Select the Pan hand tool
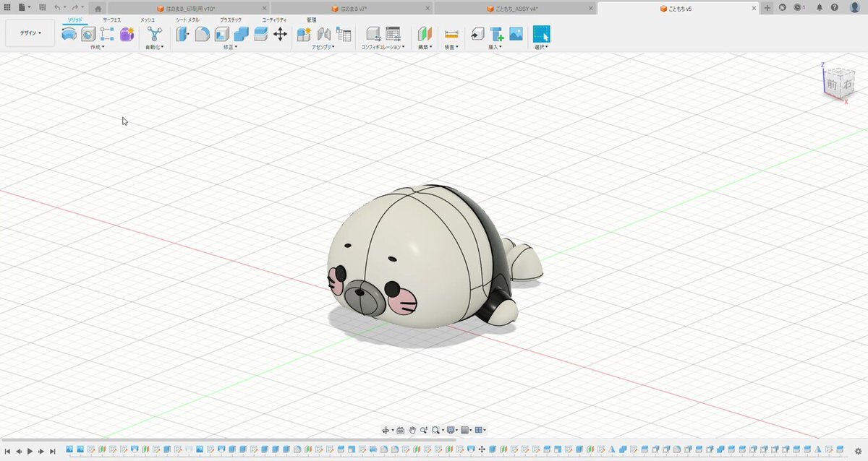This screenshot has width=868, height=461. pos(412,430)
